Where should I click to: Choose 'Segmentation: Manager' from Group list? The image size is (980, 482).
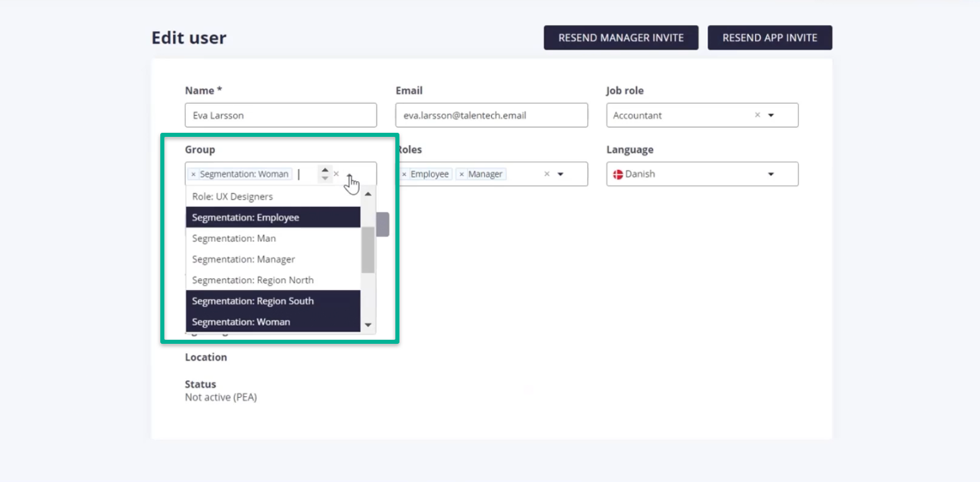(x=273, y=259)
